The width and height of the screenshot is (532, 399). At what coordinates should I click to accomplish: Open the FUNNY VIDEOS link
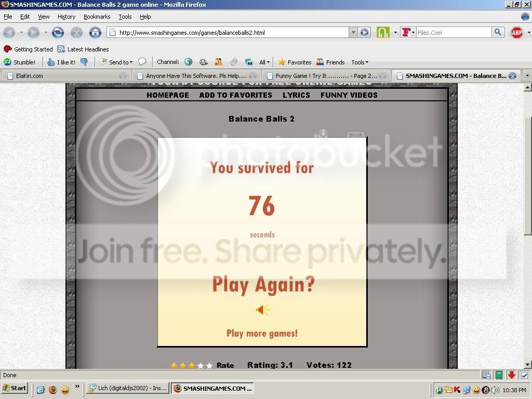click(349, 95)
